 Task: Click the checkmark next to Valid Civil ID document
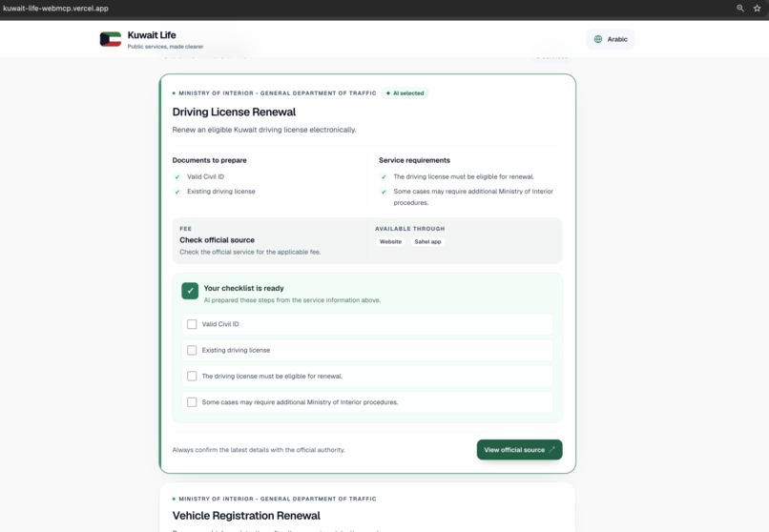click(177, 176)
